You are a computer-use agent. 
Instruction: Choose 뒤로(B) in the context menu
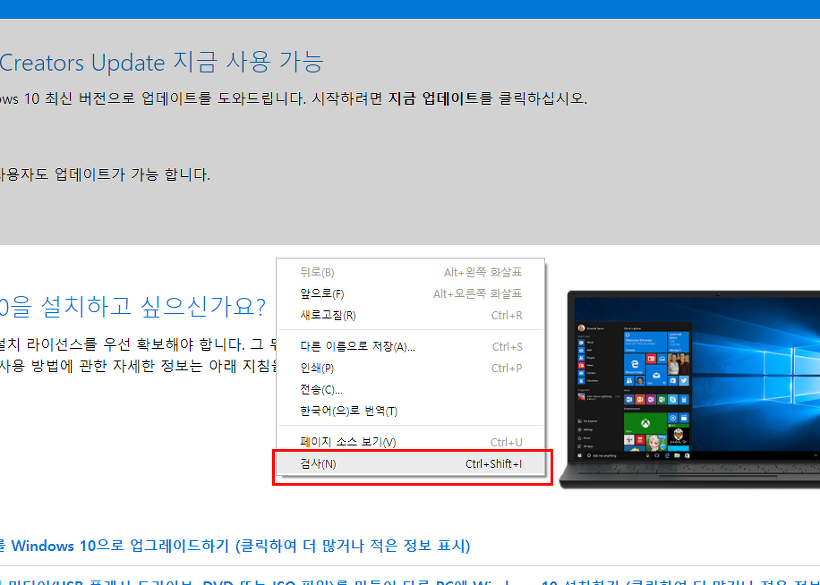[411, 272]
